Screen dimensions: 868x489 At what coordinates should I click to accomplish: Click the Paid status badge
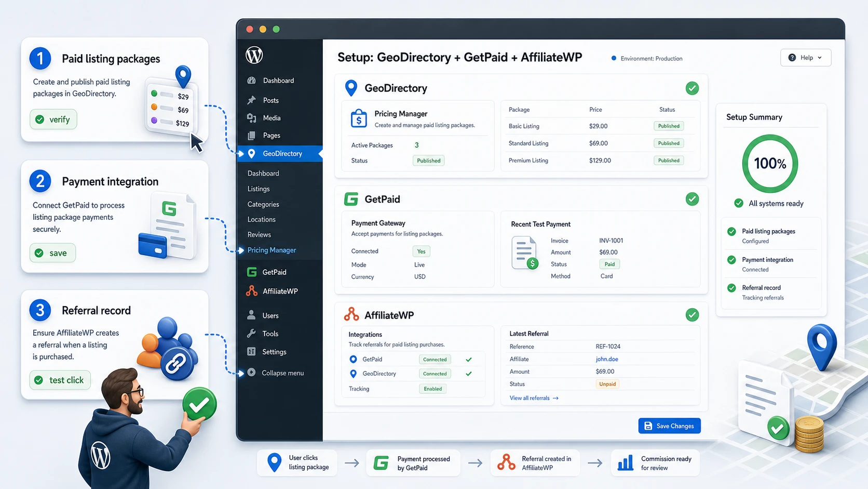point(609,264)
